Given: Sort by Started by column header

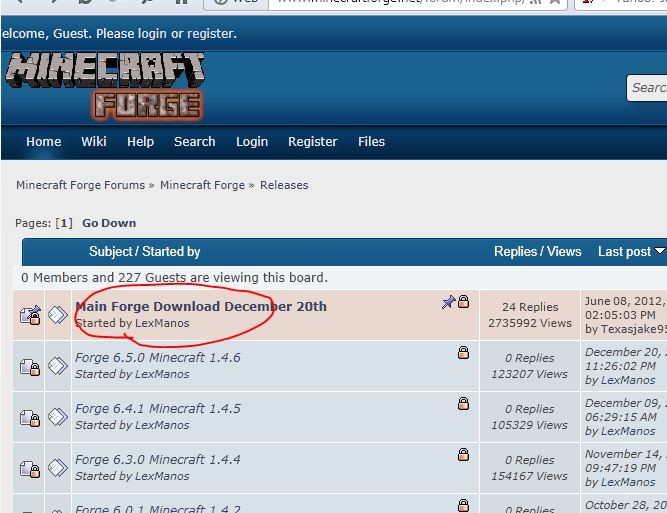Looking at the screenshot, I should click(171, 251).
